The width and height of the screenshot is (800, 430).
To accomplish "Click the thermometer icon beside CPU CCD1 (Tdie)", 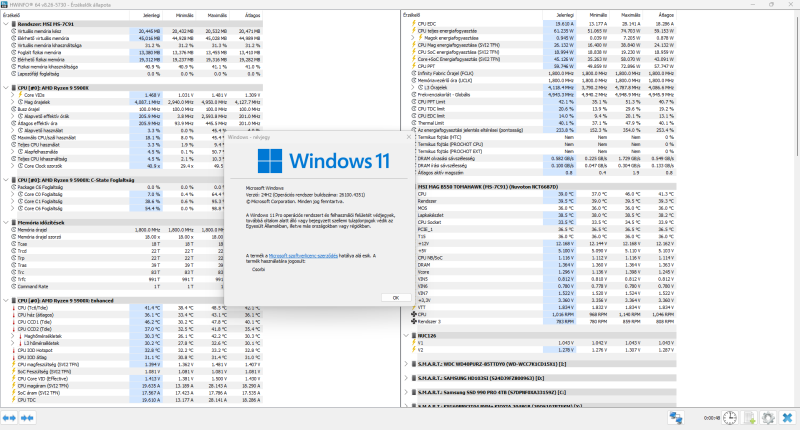I will click(x=14, y=322).
